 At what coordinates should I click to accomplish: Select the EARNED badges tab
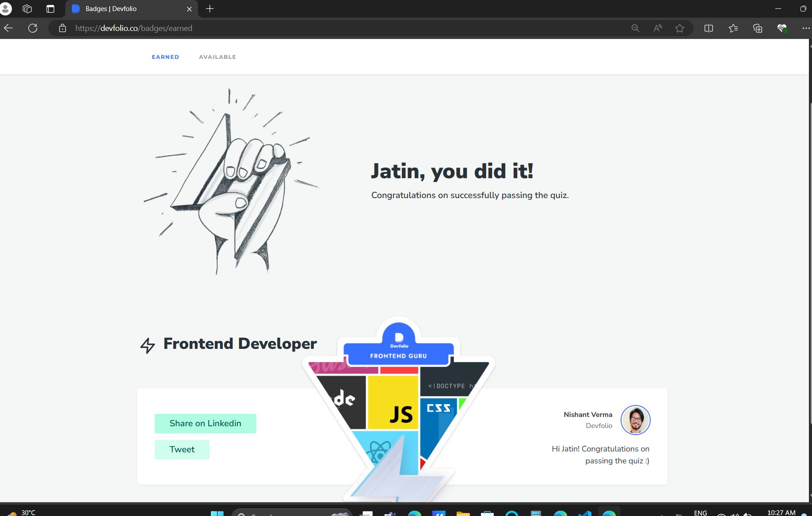click(x=165, y=57)
